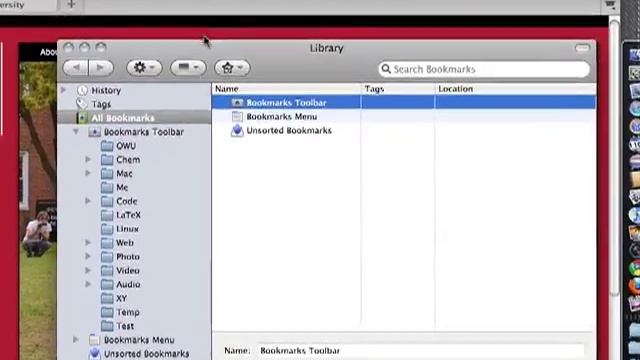Open the Views dropdown button

(x=188, y=68)
